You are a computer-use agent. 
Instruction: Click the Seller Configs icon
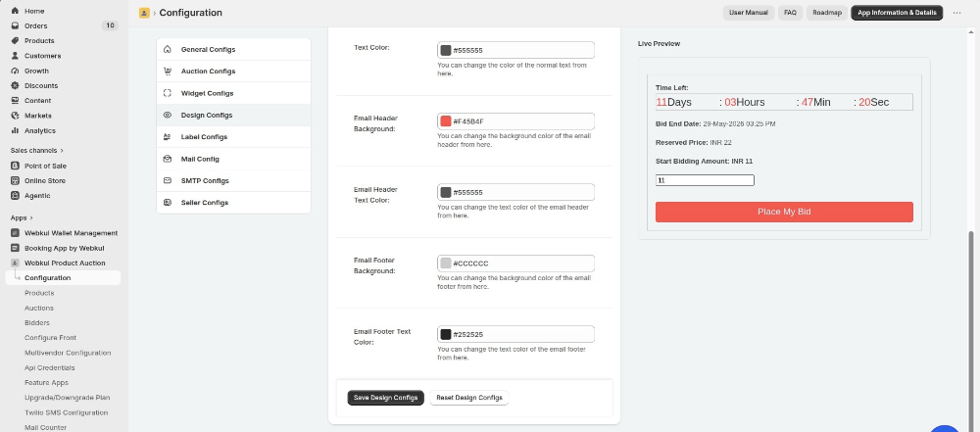167,203
